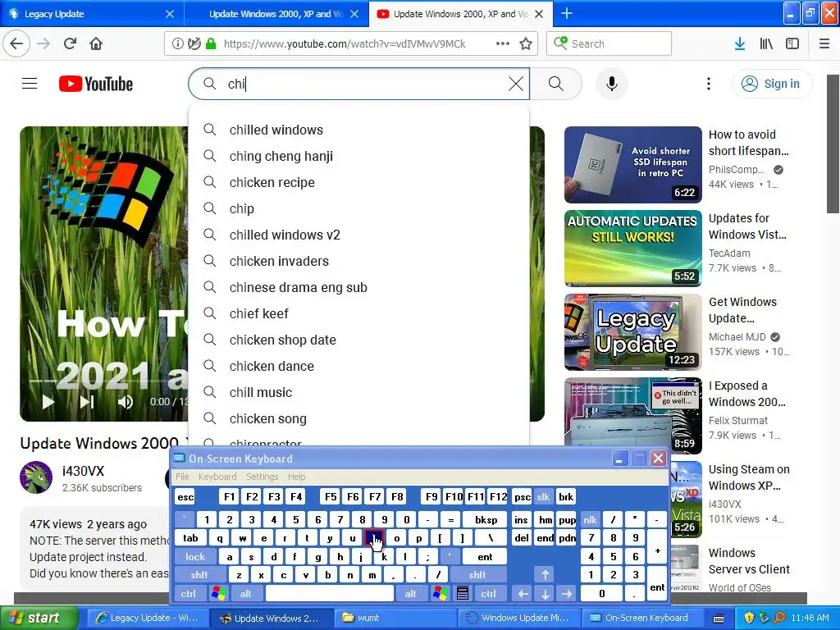
Task: Mute the video with speaker icon
Action: pos(126,402)
